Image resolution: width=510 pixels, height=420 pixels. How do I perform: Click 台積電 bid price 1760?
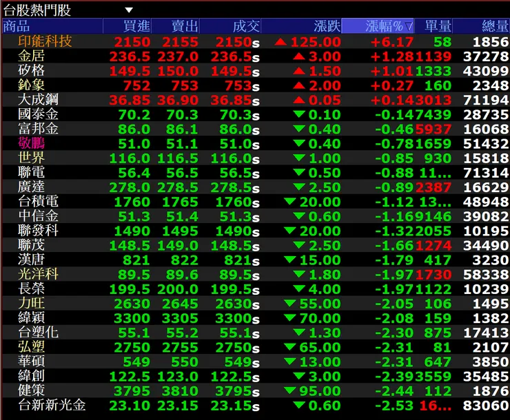click(x=132, y=202)
